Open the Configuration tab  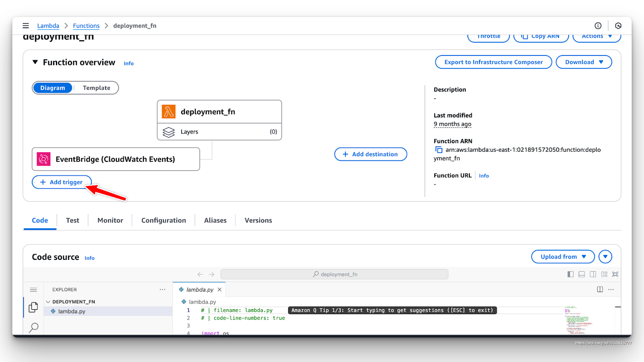point(163,220)
